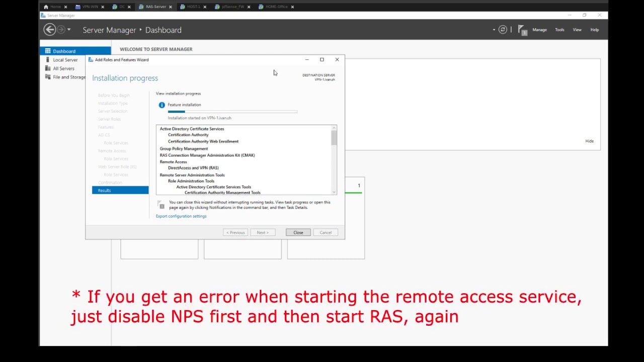Open the dropdown arrow left of refresh
644x362 pixels.
click(x=494, y=30)
